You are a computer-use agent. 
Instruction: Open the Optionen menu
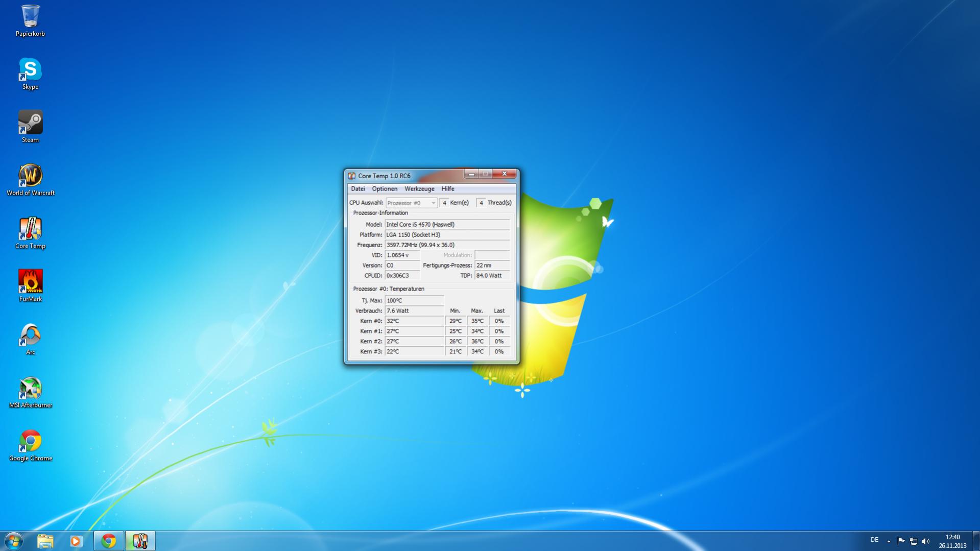[385, 189]
